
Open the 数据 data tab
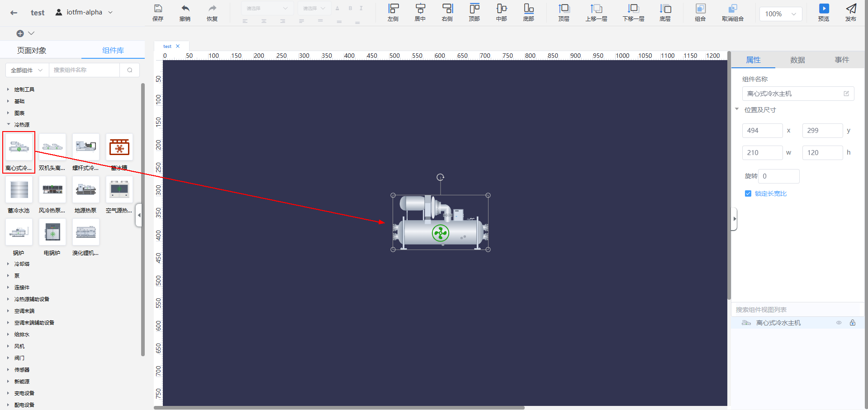tap(797, 60)
